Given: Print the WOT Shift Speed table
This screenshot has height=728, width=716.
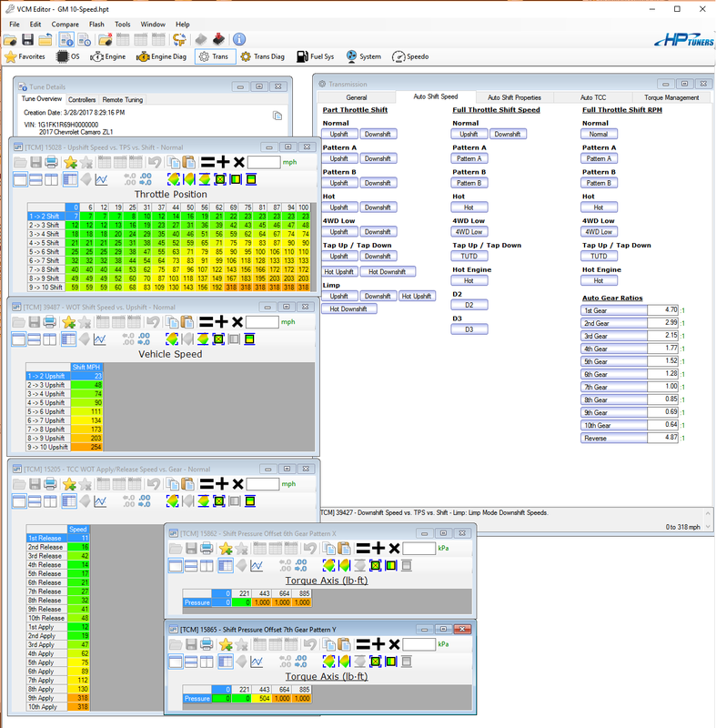Looking at the screenshot, I should click(x=50, y=322).
